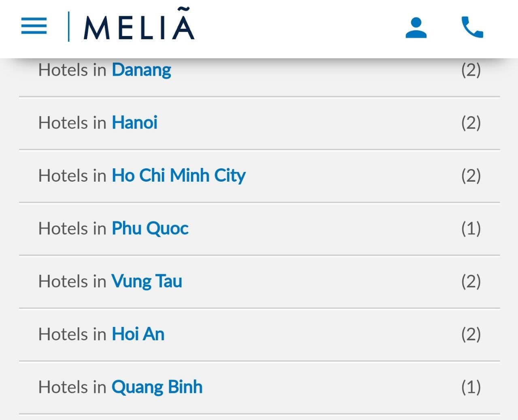This screenshot has height=420, width=518.
Task: Expand the Hotels in Danang row
Action: (259, 70)
